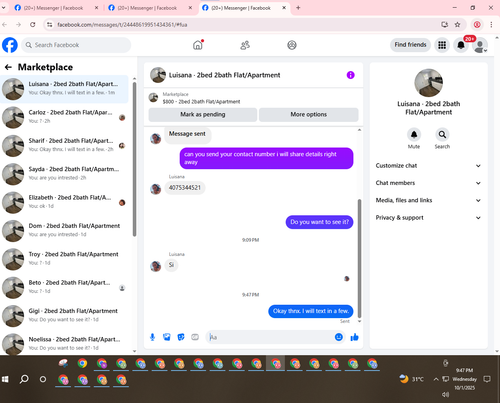500x403 pixels.
Task: Open the Elizabeth conversation
Action: pos(64,202)
